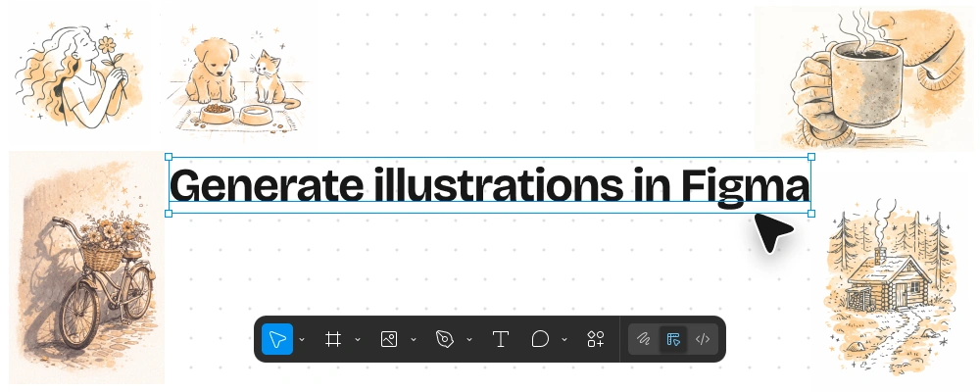Select the steaming coffee mug illustration
This screenshot has height=392, width=980.
tap(853, 78)
